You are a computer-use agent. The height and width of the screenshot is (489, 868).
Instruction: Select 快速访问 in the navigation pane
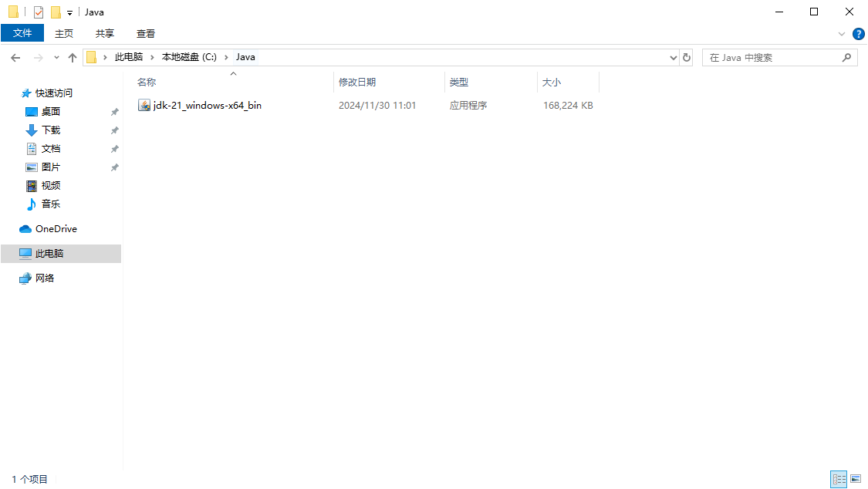pyautogui.click(x=54, y=93)
